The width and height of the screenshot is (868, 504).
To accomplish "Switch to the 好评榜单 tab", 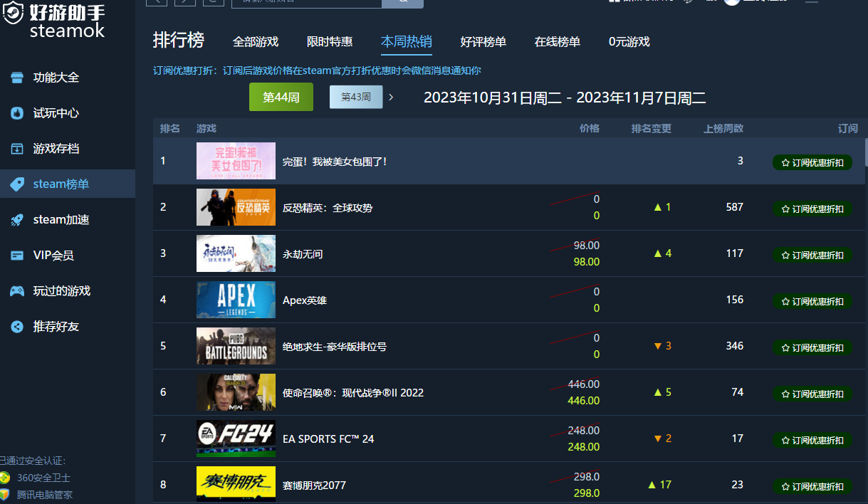I will click(483, 42).
